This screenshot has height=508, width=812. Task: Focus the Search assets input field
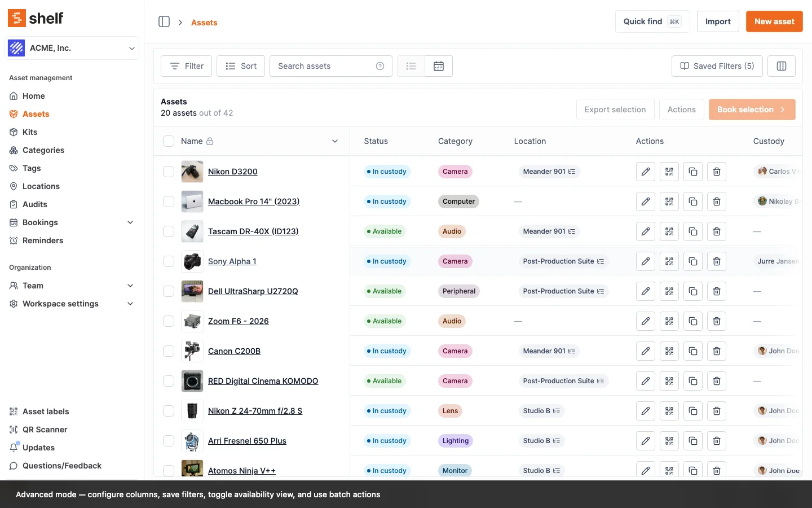tap(324, 66)
